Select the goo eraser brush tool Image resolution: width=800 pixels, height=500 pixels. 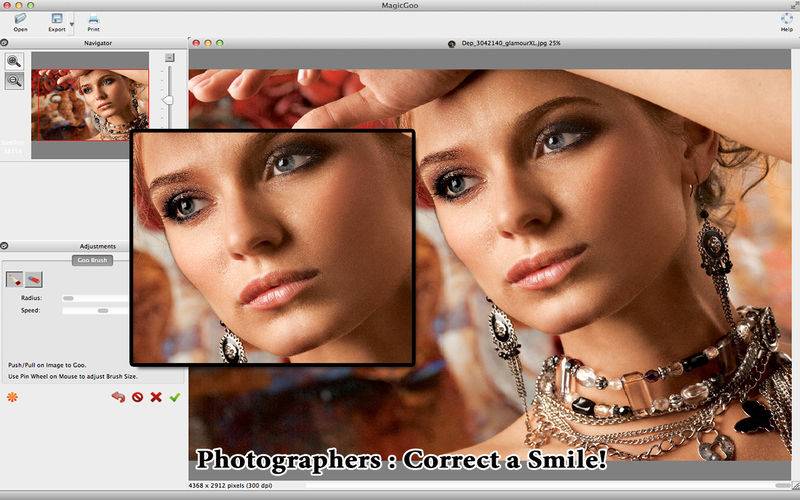34,279
